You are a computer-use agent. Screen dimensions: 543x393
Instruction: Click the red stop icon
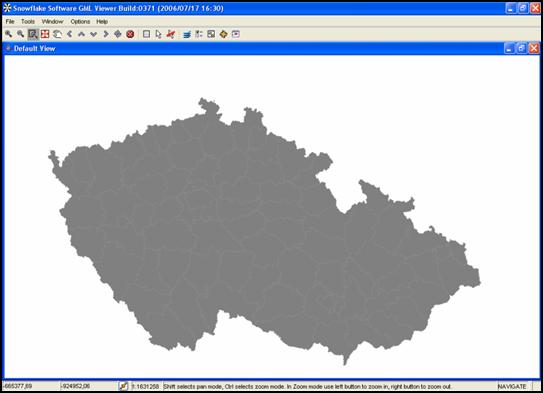[x=130, y=34]
